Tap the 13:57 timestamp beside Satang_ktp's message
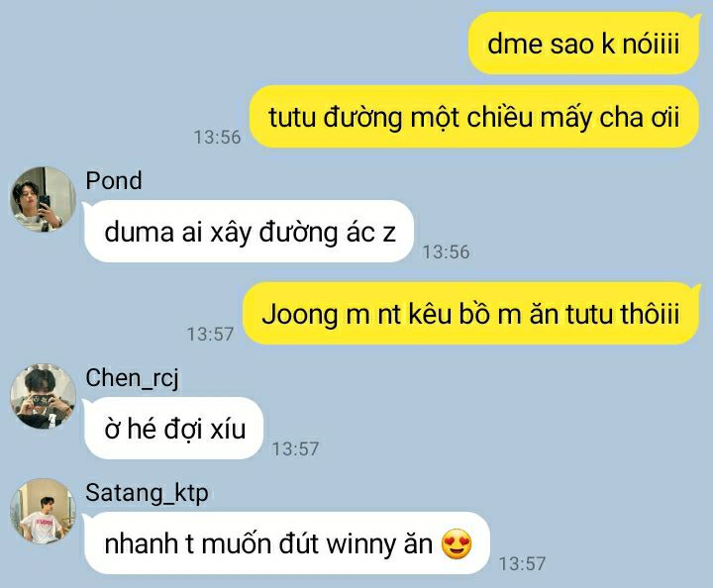Screen dimensions: 713x588 522,564
